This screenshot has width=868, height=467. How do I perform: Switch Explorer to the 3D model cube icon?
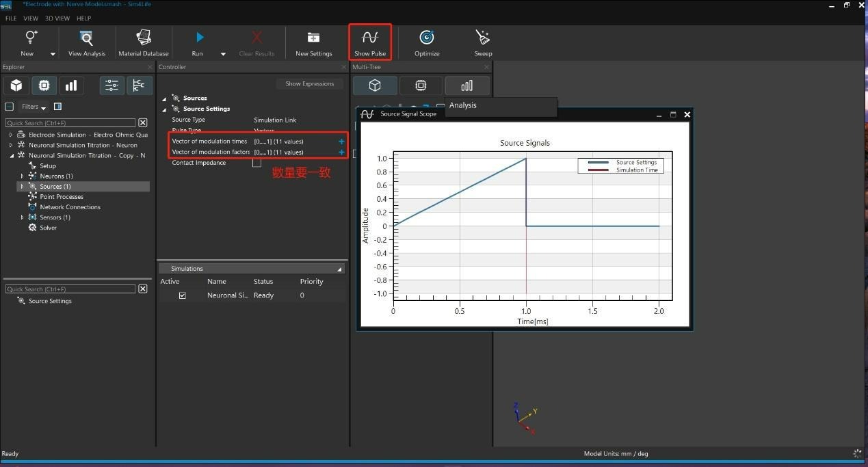pos(16,85)
